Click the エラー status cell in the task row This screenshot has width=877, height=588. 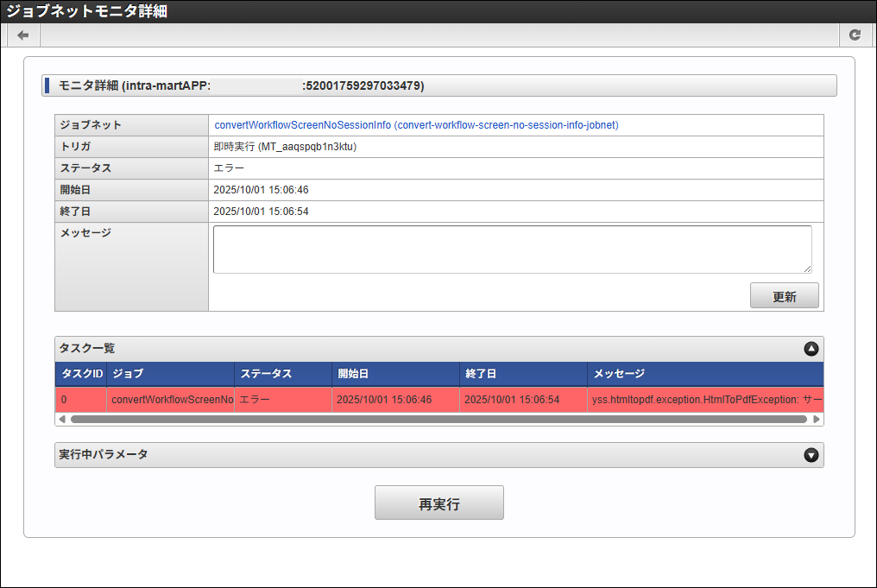coord(283,400)
